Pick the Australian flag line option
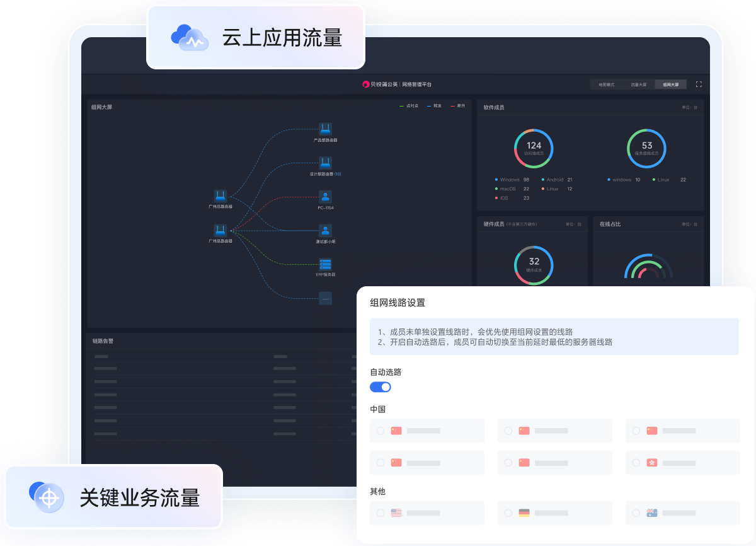Screen dimensions: 756x546 [636, 513]
